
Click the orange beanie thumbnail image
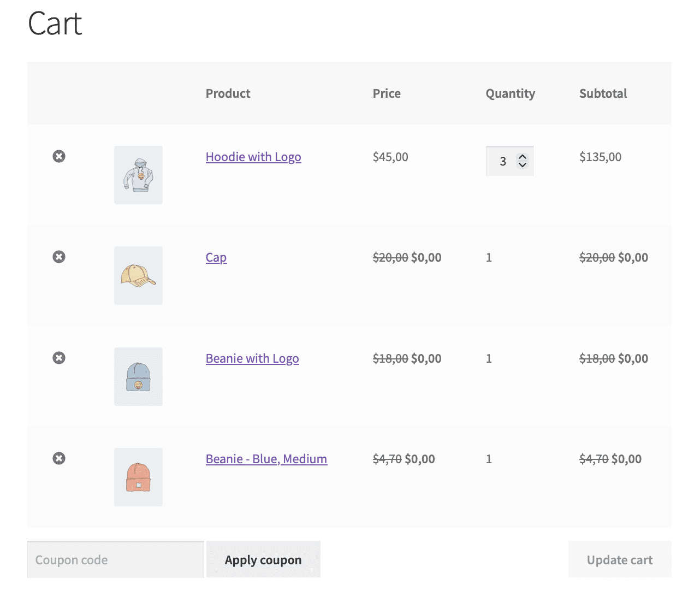click(138, 477)
